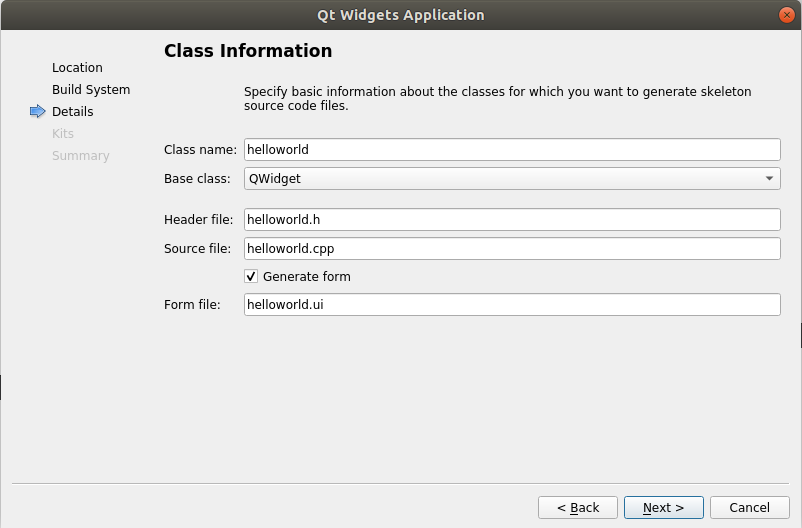802x528 pixels.
Task: Proceed with the Next button
Action: click(663, 508)
